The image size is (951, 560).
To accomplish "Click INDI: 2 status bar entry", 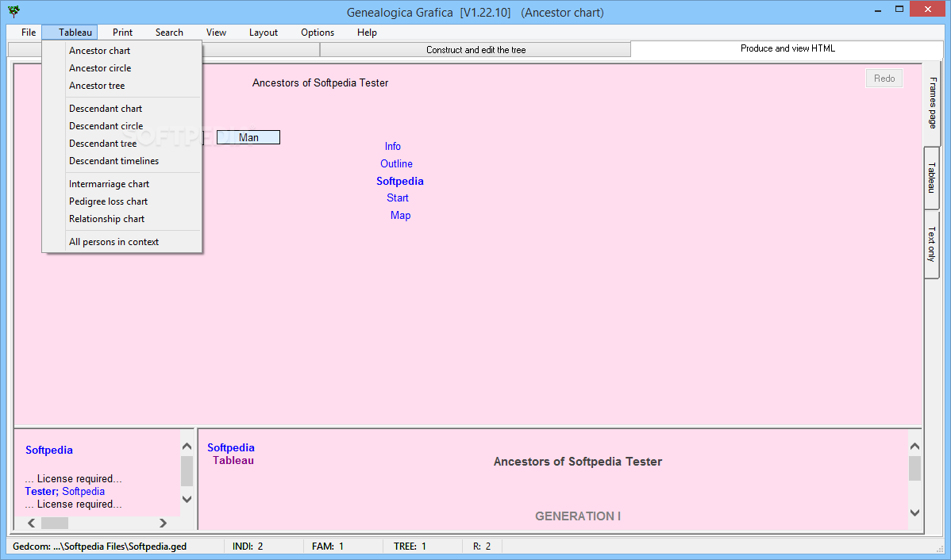I will [248, 547].
